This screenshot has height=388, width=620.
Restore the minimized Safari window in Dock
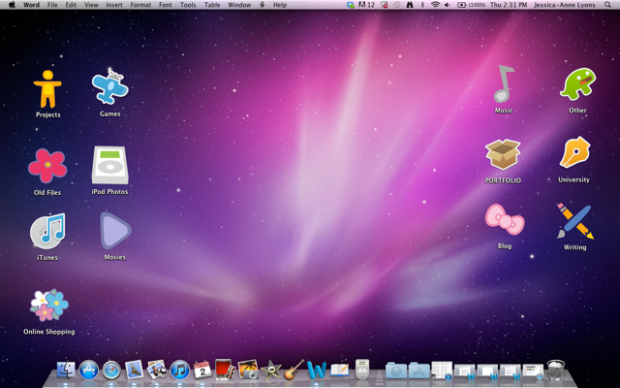[533, 371]
